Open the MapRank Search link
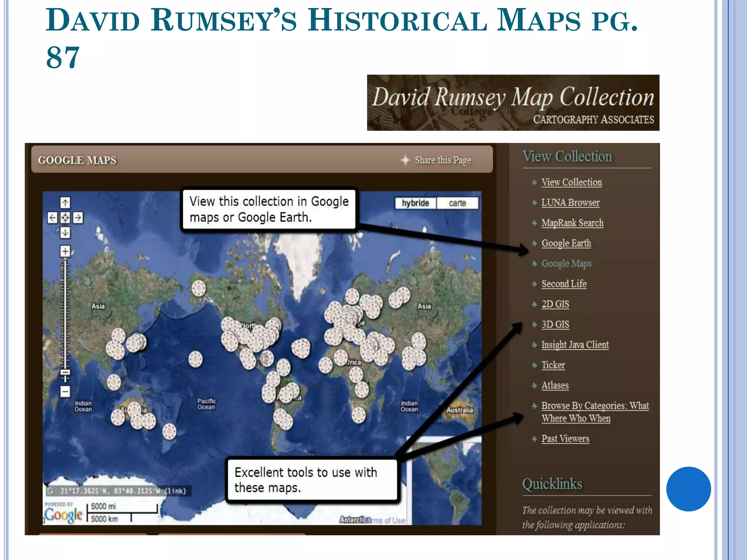This screenshot has height=560, width=747. click(x=572, y=223)
